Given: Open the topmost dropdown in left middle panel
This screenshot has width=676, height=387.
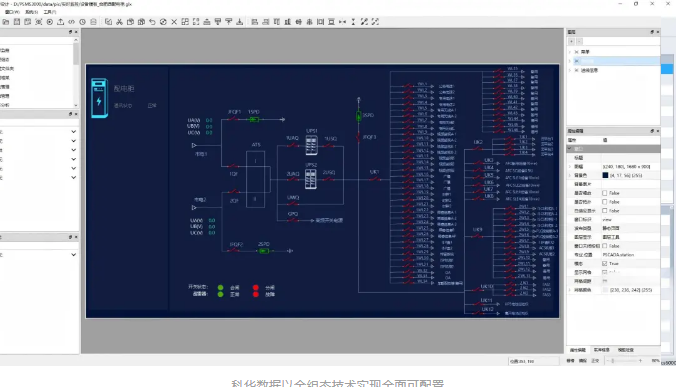Looking at the screenshot, I should pyautogui.click(x=74, y=131).
